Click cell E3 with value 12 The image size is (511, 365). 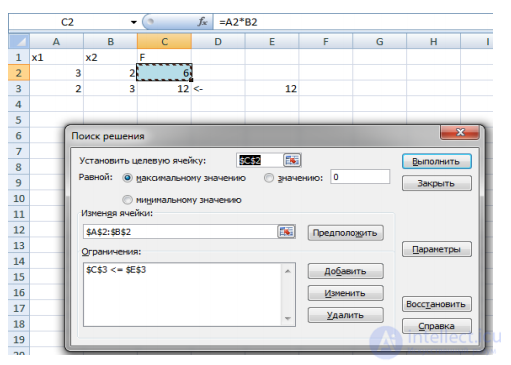click(x=272, y=89)
